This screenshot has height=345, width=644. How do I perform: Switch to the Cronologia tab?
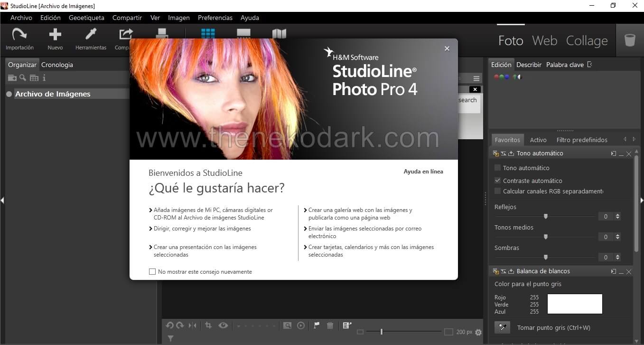click(x=57, y=65)
